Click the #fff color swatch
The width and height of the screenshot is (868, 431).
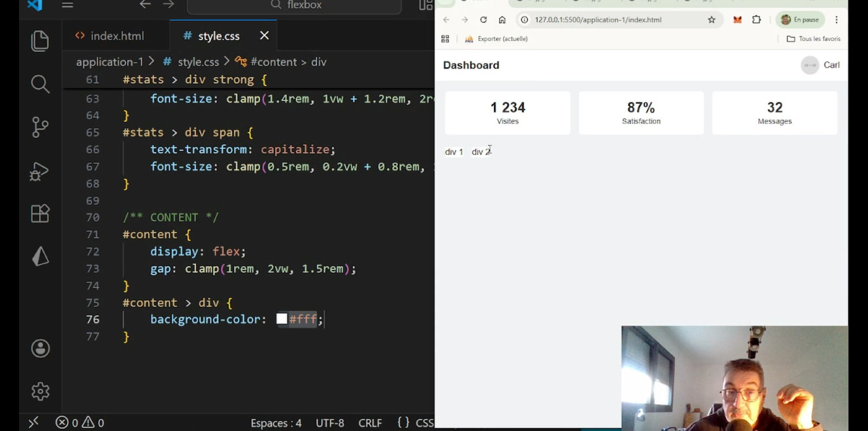(282, 319)
